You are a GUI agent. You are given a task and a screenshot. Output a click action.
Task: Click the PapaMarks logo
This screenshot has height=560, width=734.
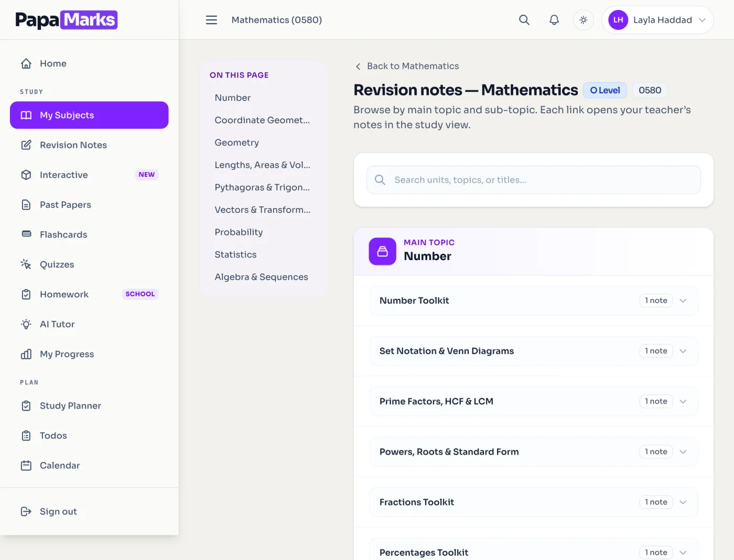point(67,20)
